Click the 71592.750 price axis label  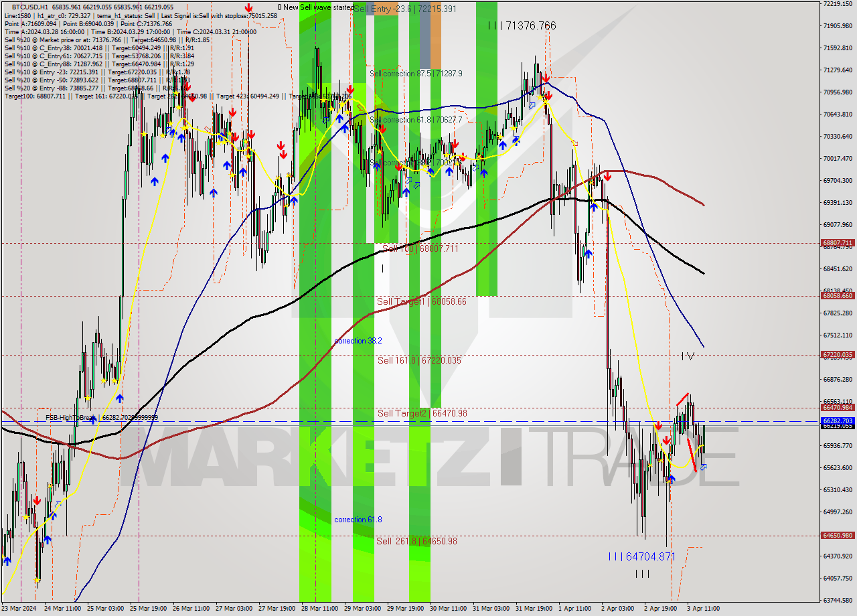click(838, 48)
